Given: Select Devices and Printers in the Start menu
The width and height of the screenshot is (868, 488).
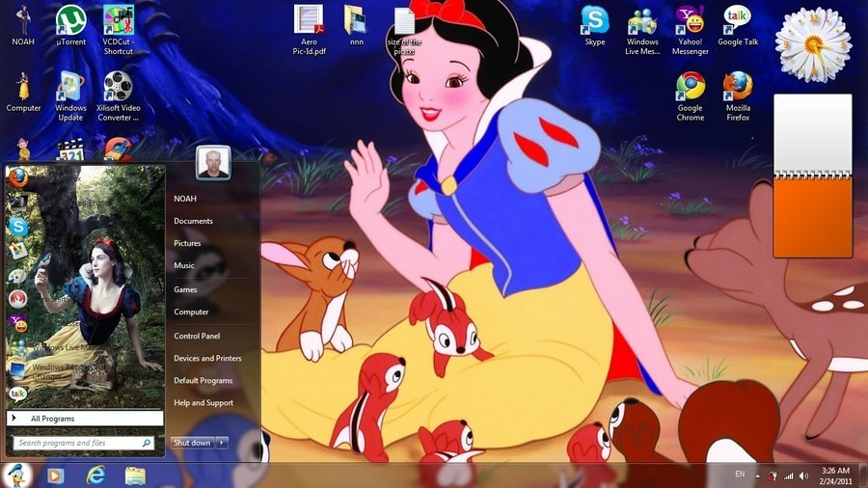Looking at the screenshot, I should [x=207, y=358].
